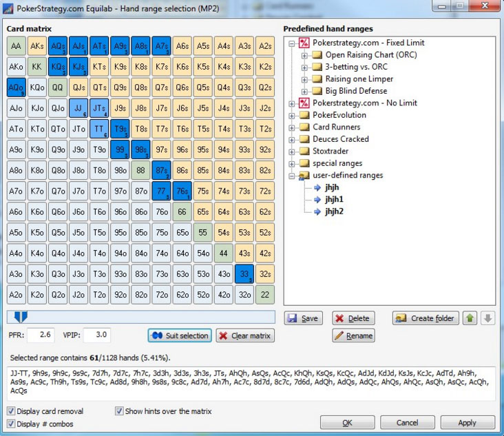Click the Pokerstrategy.com Fixed Limit percent icon
This screenshot has width=504, height=436.
pos(304,43)
